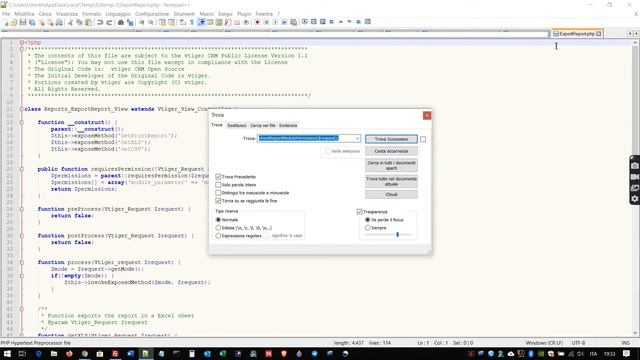Click the camera icon on side panel

point(635,166)
